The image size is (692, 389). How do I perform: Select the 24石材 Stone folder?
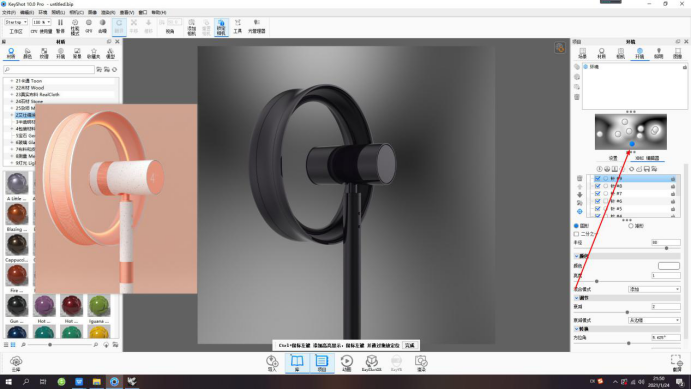30,101
